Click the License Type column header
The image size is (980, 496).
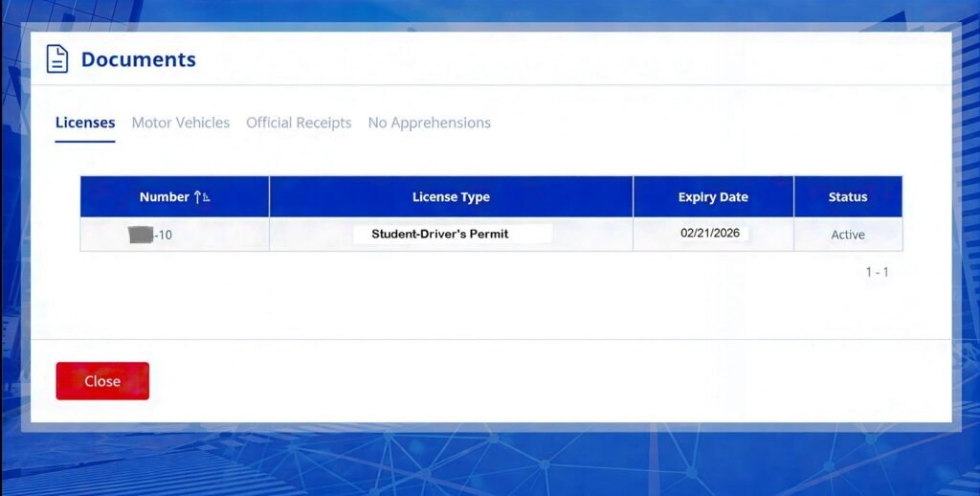pyautogui.click(x=451, y=197)
